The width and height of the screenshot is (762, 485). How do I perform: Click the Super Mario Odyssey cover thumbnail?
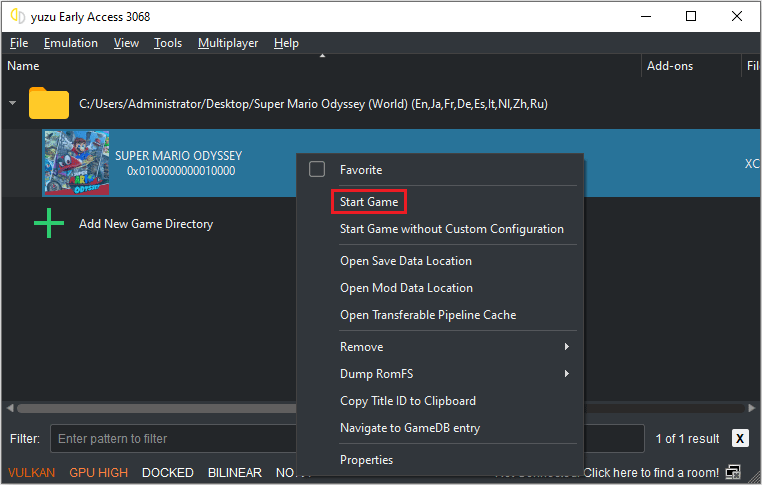[76, 162]
